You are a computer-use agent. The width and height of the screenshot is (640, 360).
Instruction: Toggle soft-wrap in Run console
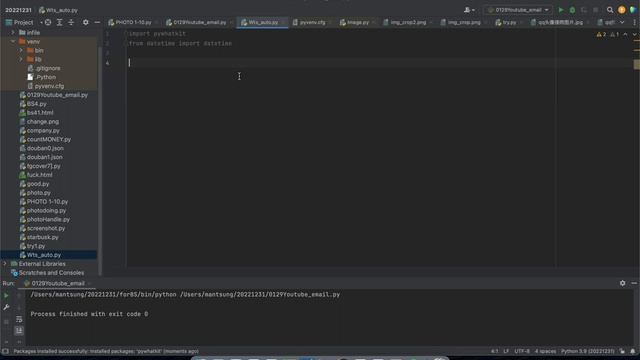pyautogui.click(x=19, y=319)
